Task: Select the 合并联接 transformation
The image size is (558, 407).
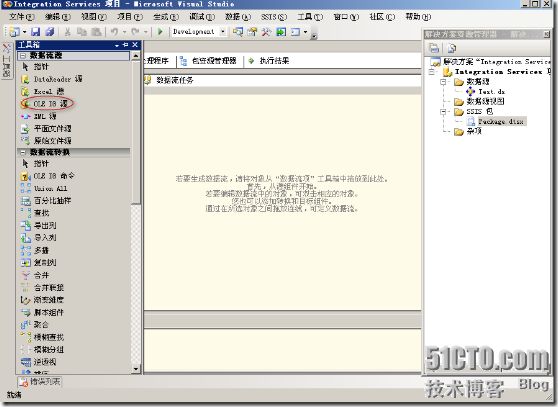Action: (42, 287)
